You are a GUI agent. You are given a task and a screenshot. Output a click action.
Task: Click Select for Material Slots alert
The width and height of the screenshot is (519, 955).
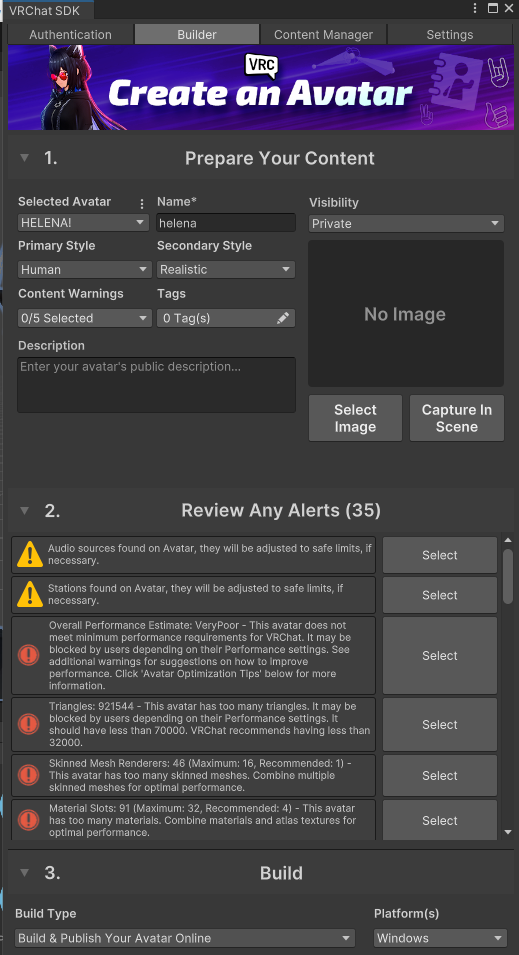tap(440, 820)
